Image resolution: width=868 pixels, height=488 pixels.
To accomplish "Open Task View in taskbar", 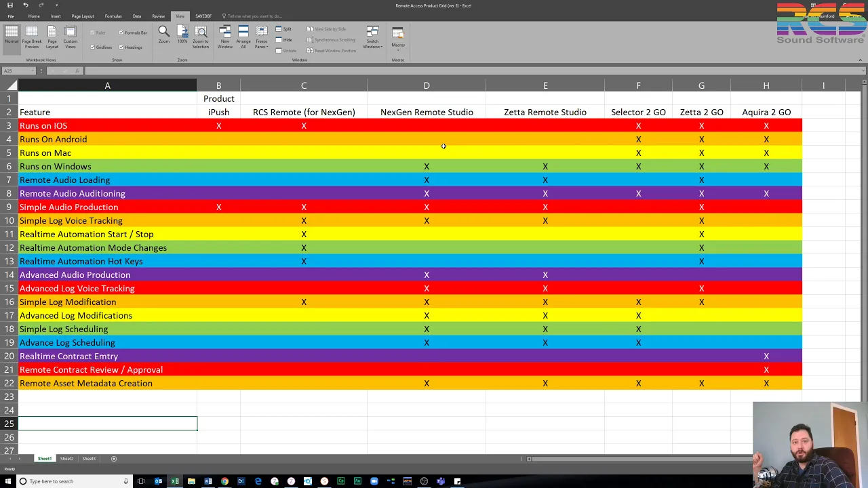I will (141, 481).
